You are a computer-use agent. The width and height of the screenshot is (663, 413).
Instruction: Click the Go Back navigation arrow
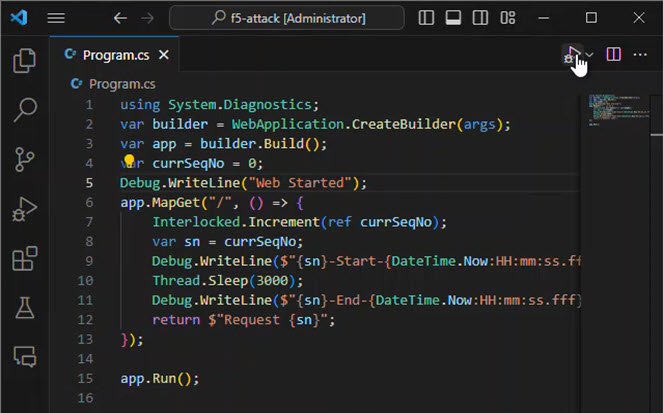point(120,18)
